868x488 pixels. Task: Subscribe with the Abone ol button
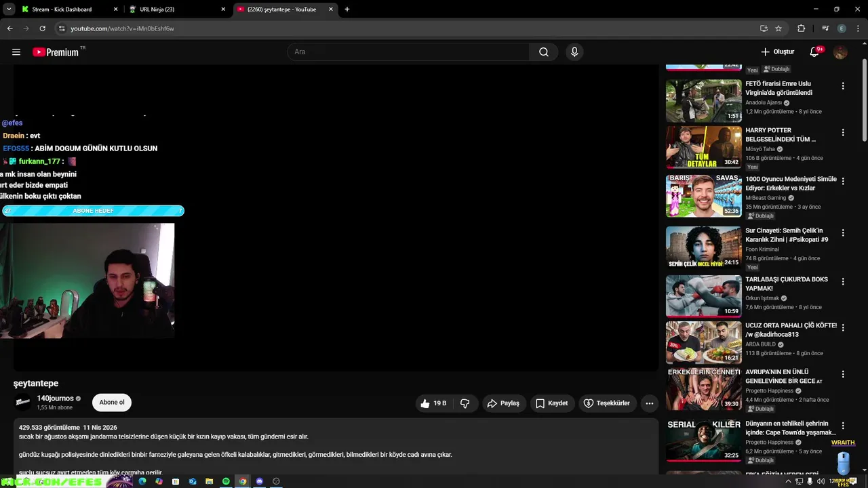click(112, 403)
